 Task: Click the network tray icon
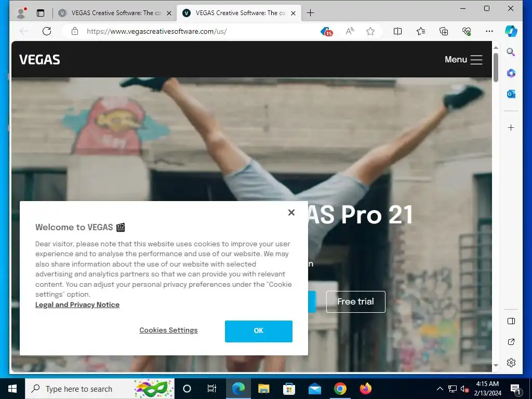coord(453,389)
